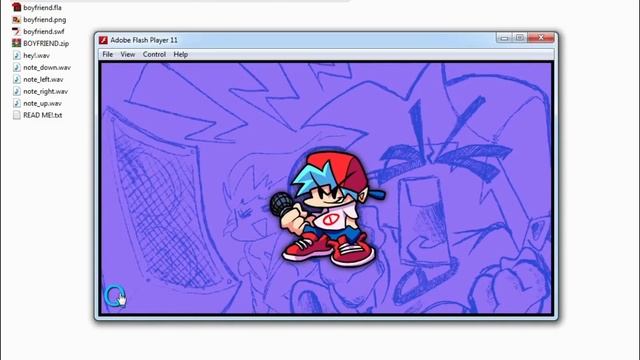
Task: Select the note_up.wav audio file icon
Action: coord(16,103)
